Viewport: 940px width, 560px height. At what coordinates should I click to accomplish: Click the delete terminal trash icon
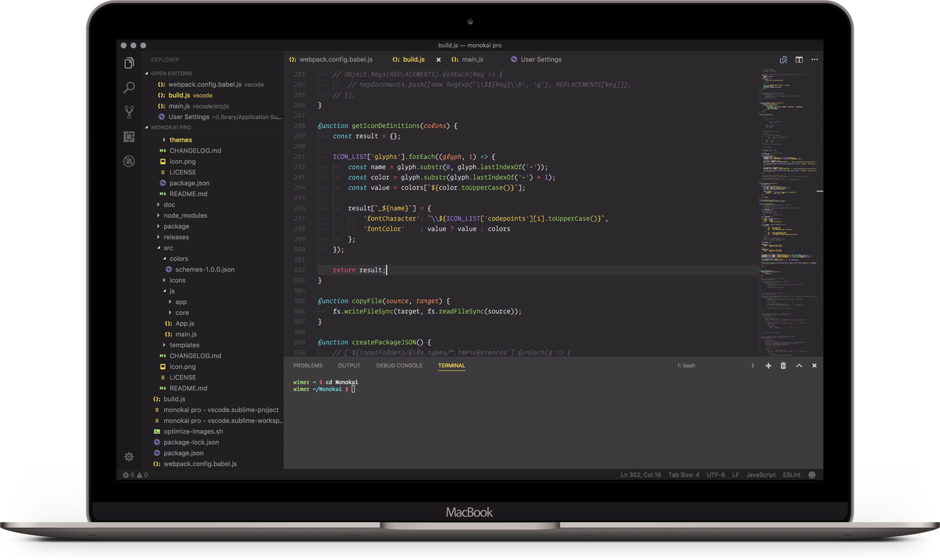(783, 365)
